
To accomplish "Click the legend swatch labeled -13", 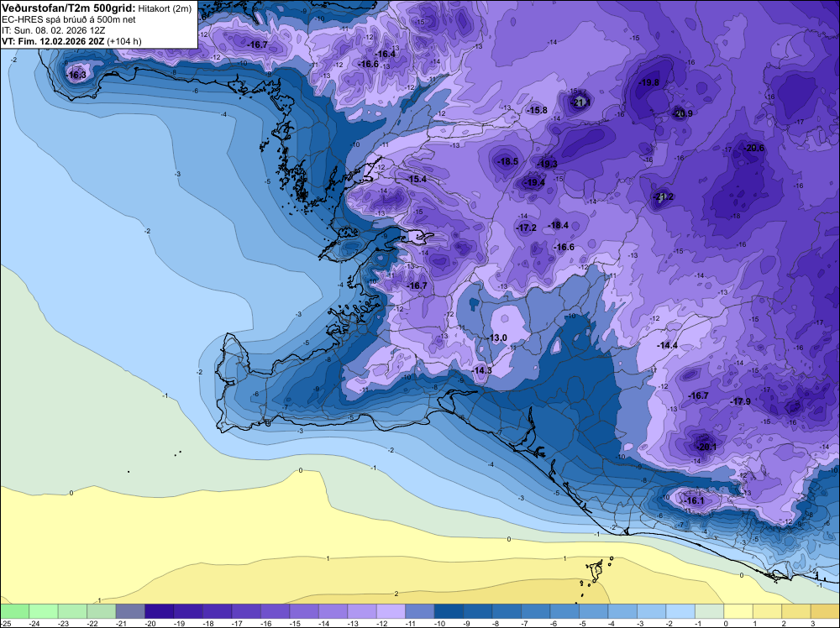I will point(361,611).
